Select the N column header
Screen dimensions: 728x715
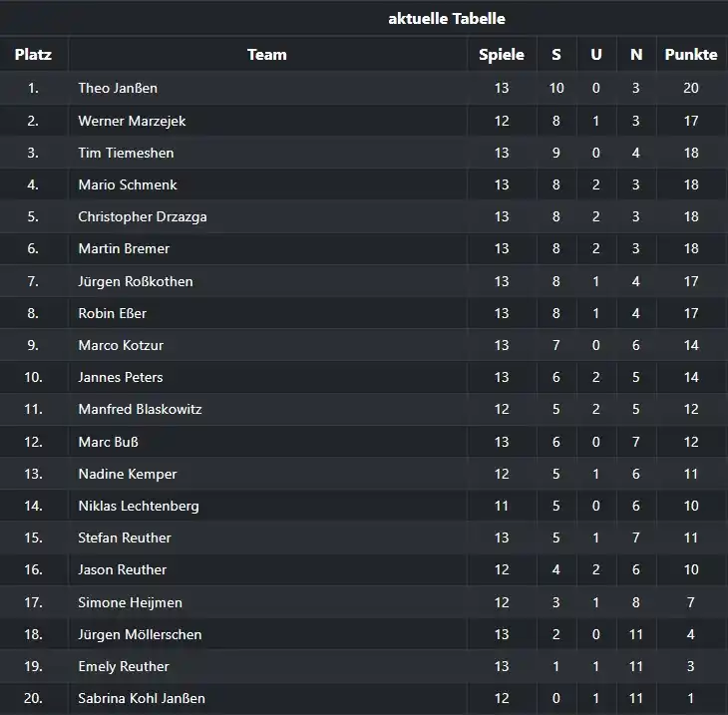tap(636, 54)
